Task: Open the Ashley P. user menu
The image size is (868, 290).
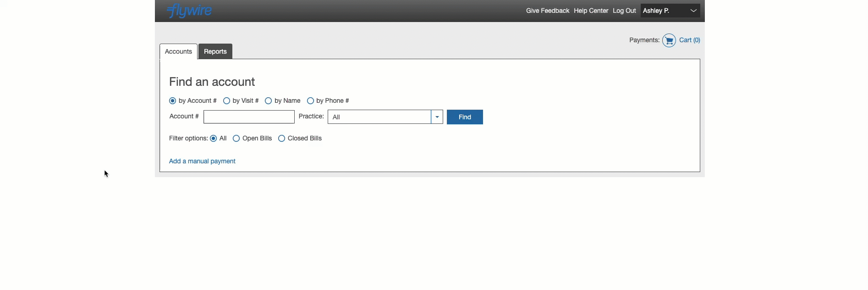Action: pos(670,11)
